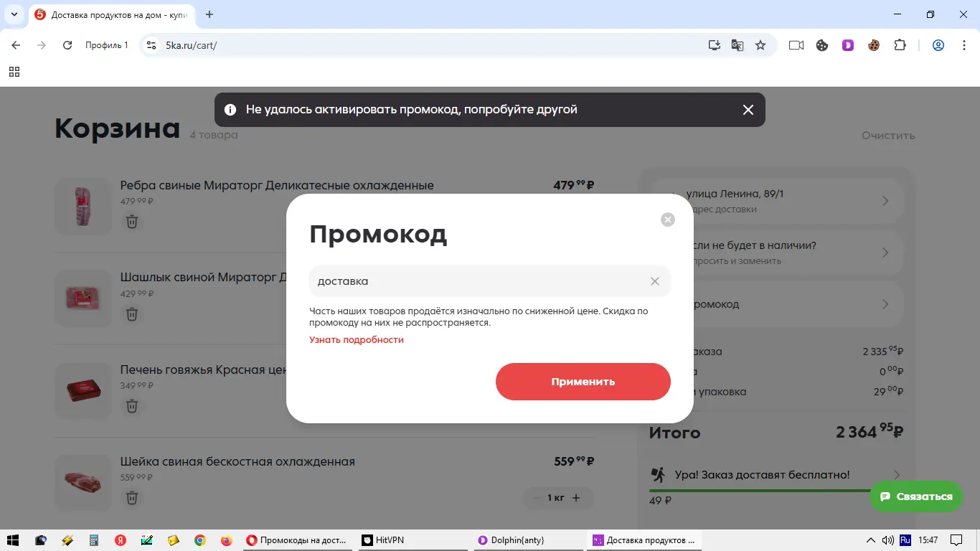This screenshot has width=980, height=551.
Task: Reload the page with the refresh icon
Action: click(x=67, y=45)
